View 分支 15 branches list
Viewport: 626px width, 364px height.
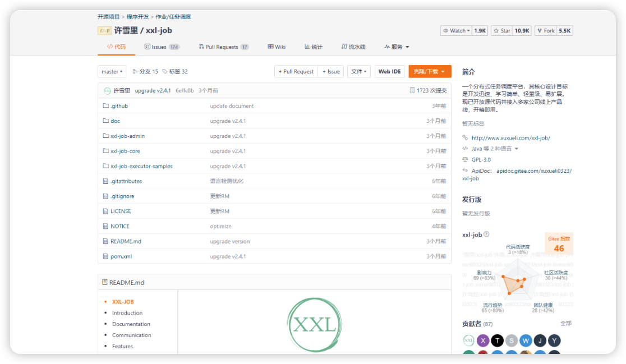pyautogui.click(x=145, y=71)
